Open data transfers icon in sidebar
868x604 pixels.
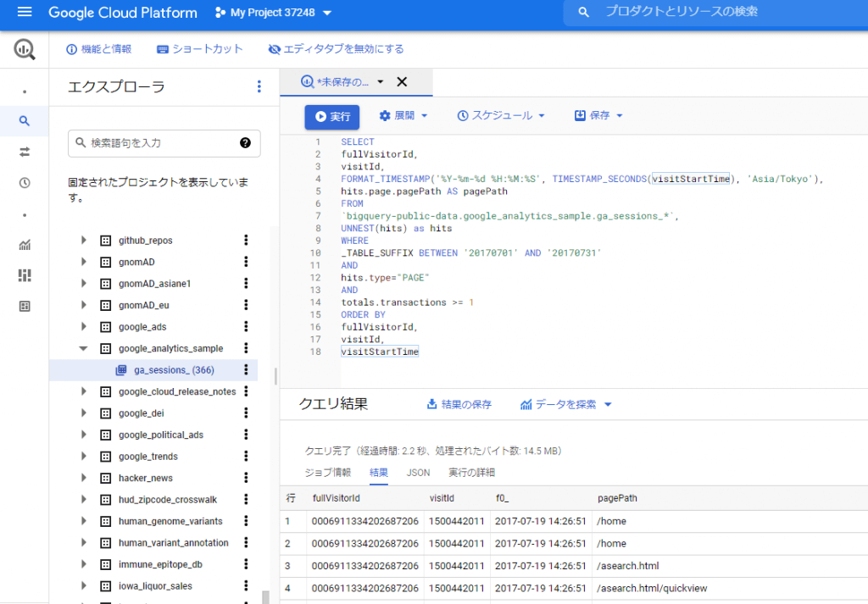coord(25,152)
